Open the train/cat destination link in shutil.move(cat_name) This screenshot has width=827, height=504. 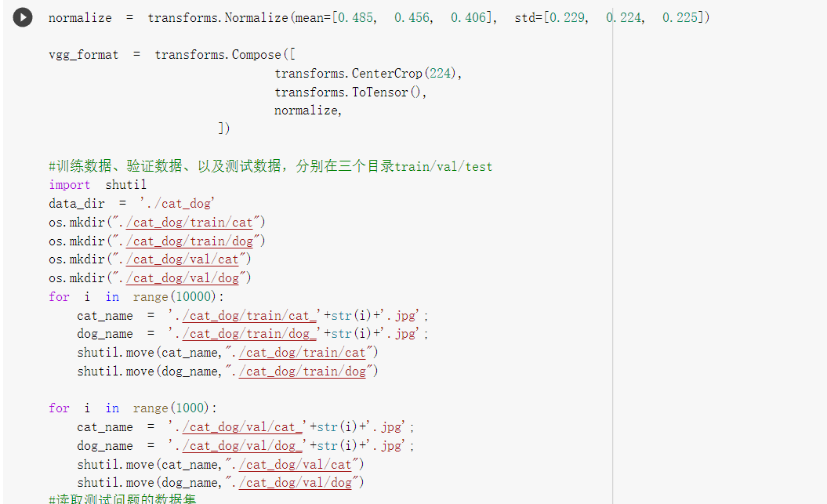coord(303,353)
